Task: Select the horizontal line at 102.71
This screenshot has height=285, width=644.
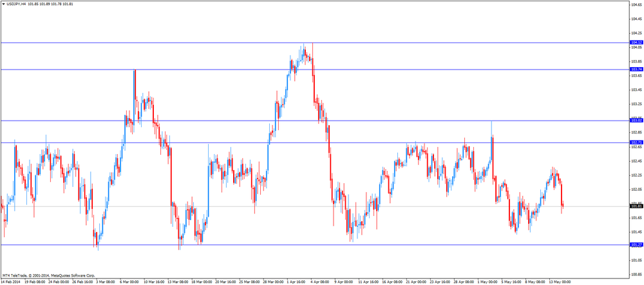Action: (314, 142)
